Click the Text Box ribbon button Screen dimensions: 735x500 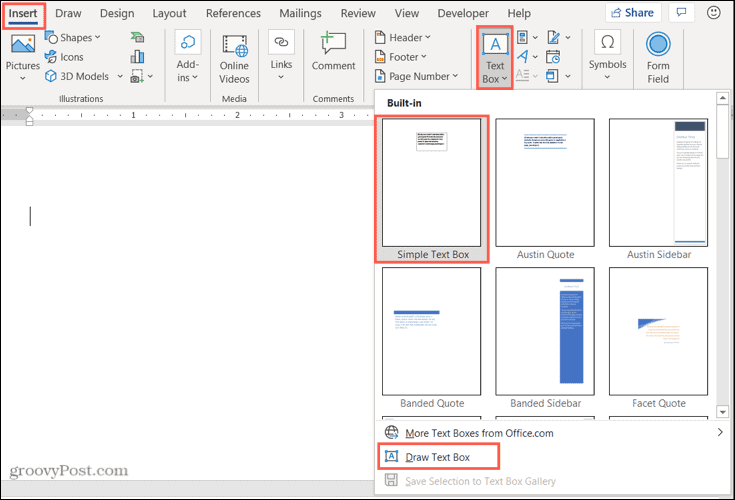coord(495,58)
